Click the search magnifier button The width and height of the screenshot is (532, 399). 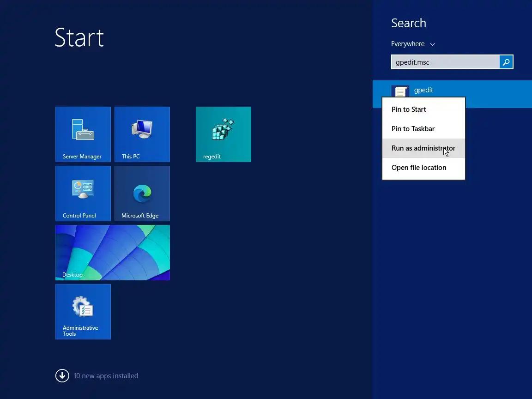[506, 62]
